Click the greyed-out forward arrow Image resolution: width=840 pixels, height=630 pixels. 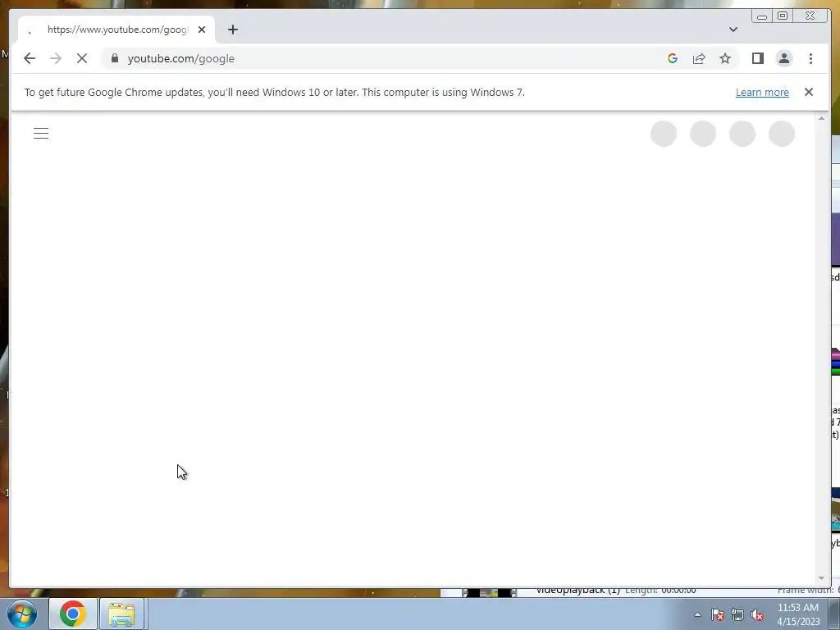point(56,58)
